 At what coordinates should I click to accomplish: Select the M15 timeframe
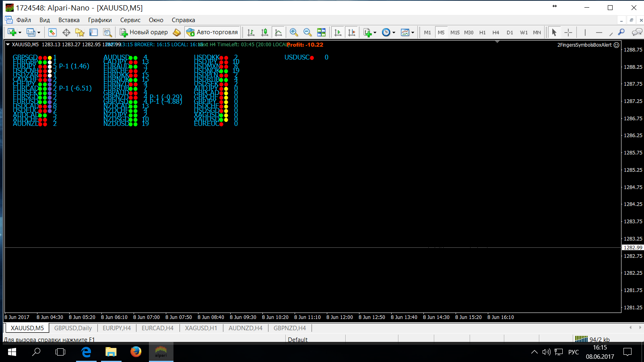click(455, 33)
